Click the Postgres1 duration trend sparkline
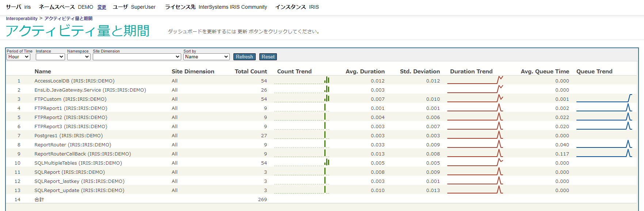The height and width of the screenshot is (211, 644). point(475,135)
